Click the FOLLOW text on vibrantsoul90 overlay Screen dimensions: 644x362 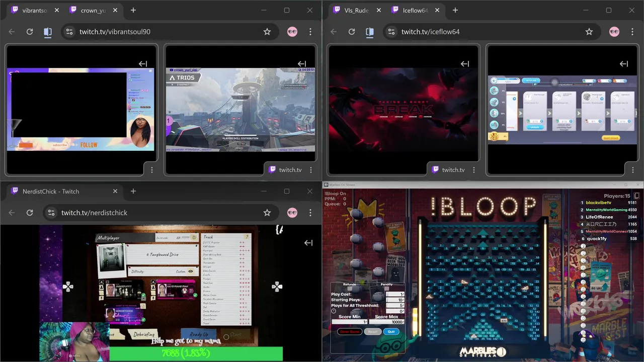coord(89,145)
